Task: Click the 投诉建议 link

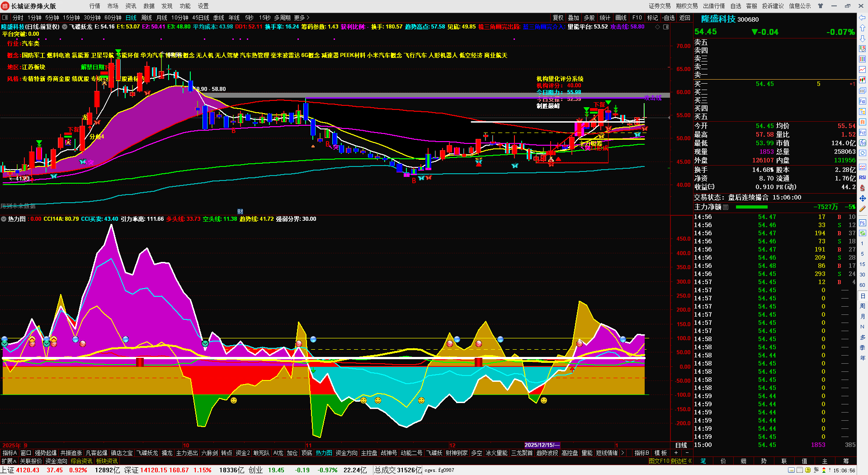Action: pos(773,6)
